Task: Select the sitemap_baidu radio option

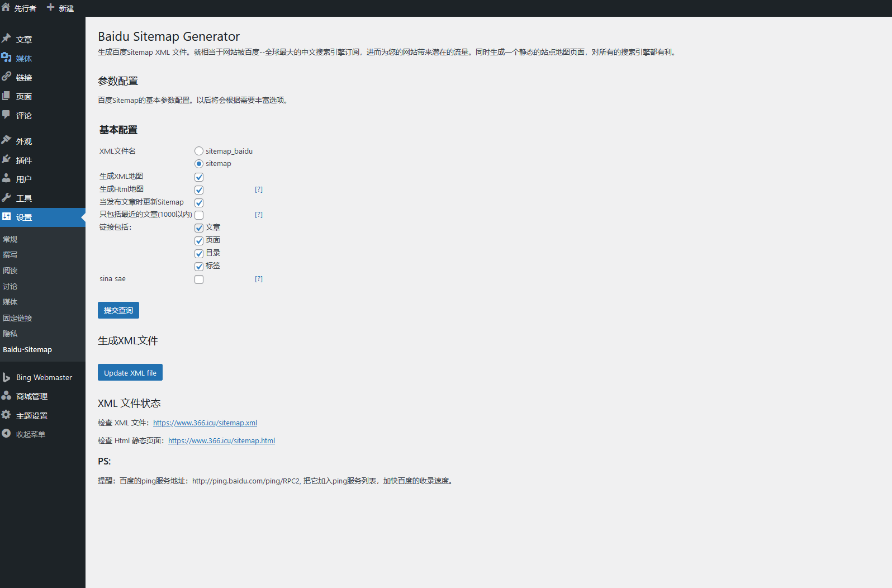Action: coord(199,151)
